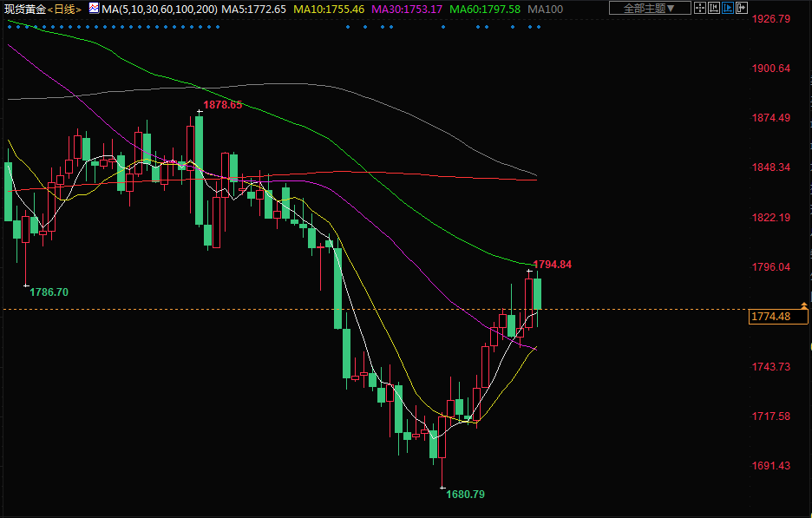Open the 全部主题 dropdown

(651, 9)
